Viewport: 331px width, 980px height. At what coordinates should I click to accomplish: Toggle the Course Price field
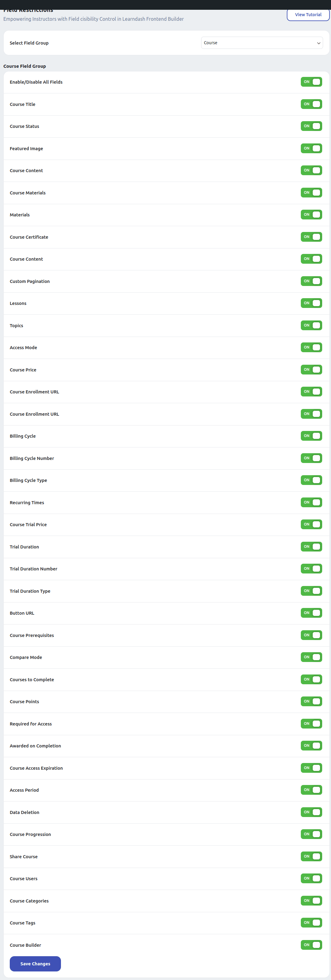coord(311,370)
